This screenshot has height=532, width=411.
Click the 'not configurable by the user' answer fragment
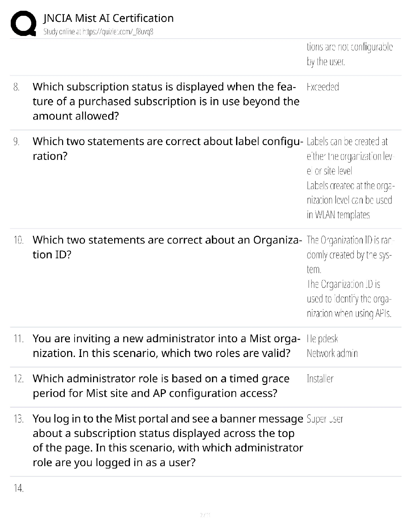[349, 54]
